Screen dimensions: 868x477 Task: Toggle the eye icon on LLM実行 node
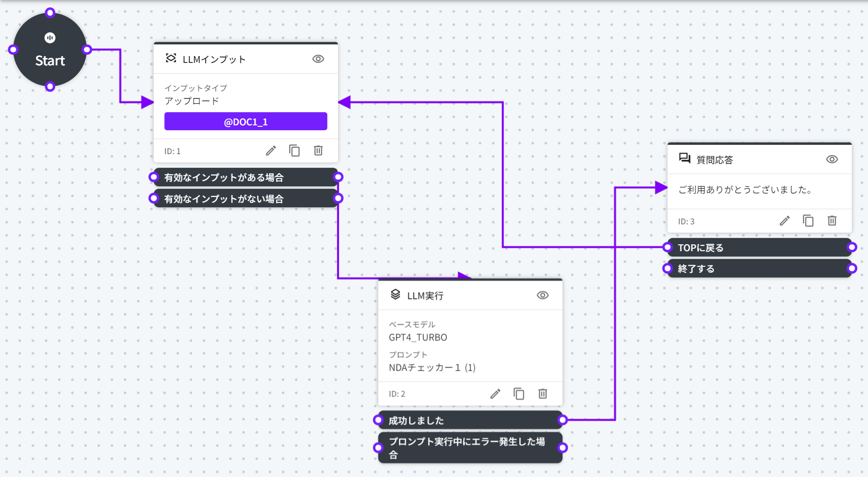pos(542,296)
